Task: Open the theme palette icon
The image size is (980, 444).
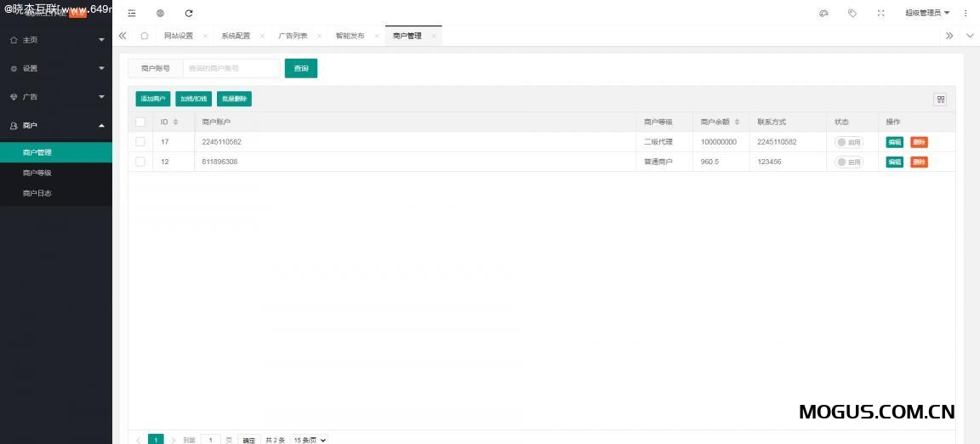Action: [823, 14]
